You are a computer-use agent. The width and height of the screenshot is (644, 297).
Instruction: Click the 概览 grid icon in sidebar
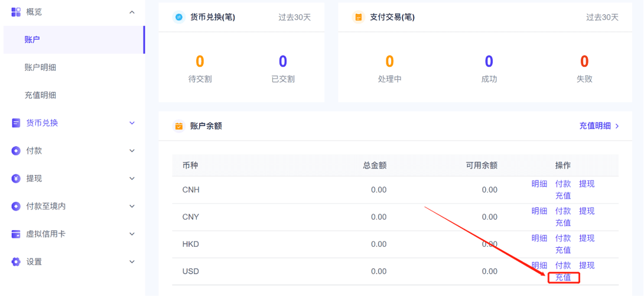tap(15, 12)
